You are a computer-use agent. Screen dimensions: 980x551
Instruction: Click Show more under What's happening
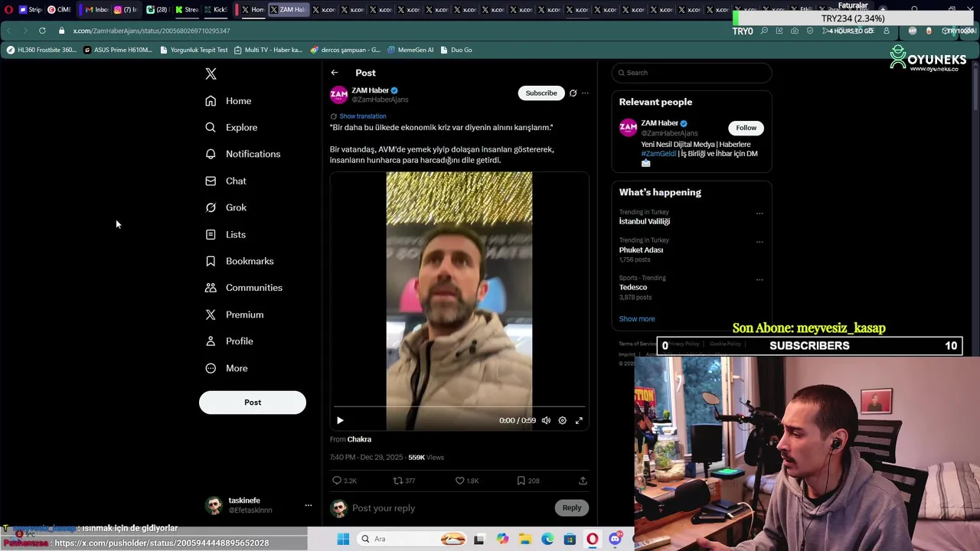tap(637, 319)
